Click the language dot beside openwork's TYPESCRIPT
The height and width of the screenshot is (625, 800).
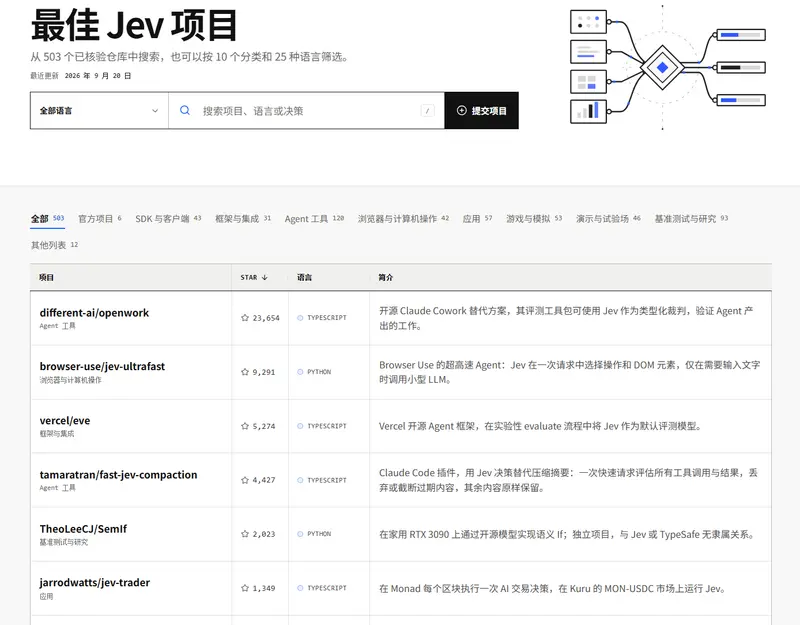coord(301,318)
